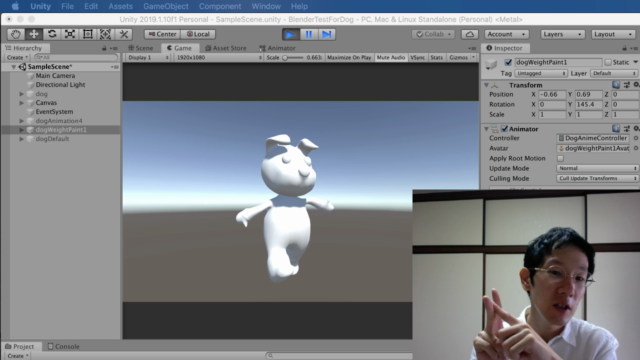Image resolution: width=640 pixels, height=360 pixels.
Task: Open the Layout dropdown
Action: tap(613, 34)
